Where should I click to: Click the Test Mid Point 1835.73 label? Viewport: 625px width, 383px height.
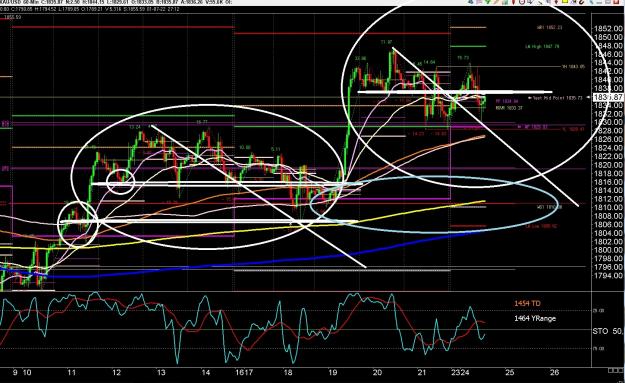click(557, 98)
